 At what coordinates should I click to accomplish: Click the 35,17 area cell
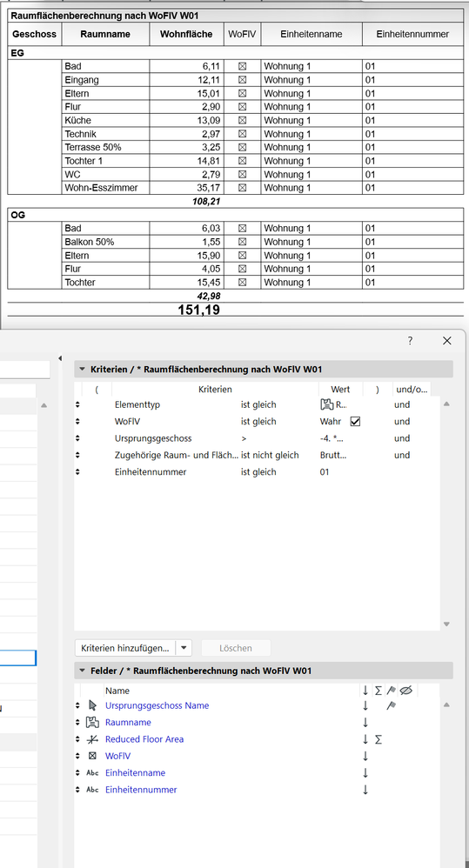coord(186,188)
